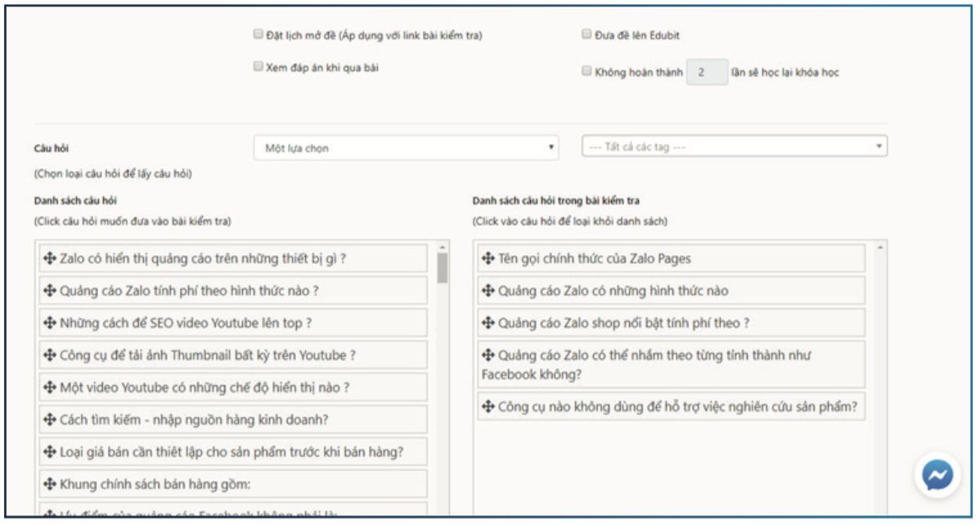Viewport: 980px width, 525px height.
Task: Select 'Công cụ để tải ảnh Thumbnail bất kỳ trên Youtube ?'
Action: point(233,355)
